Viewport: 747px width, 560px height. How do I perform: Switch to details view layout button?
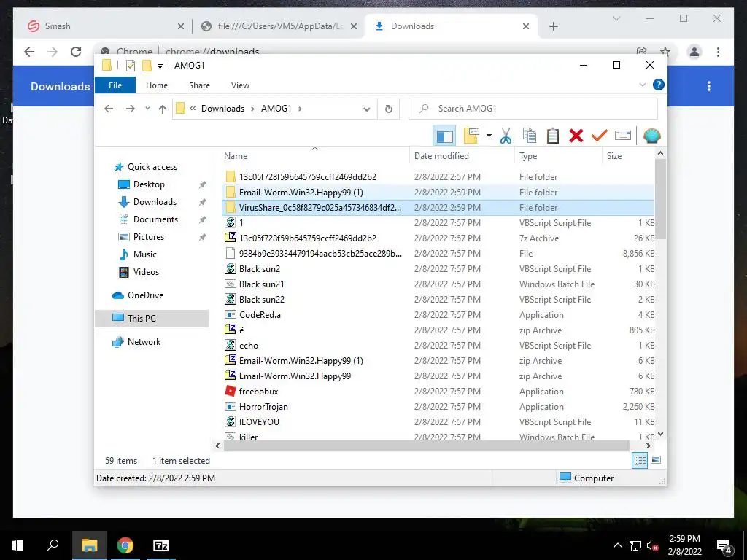coord(640,460)
